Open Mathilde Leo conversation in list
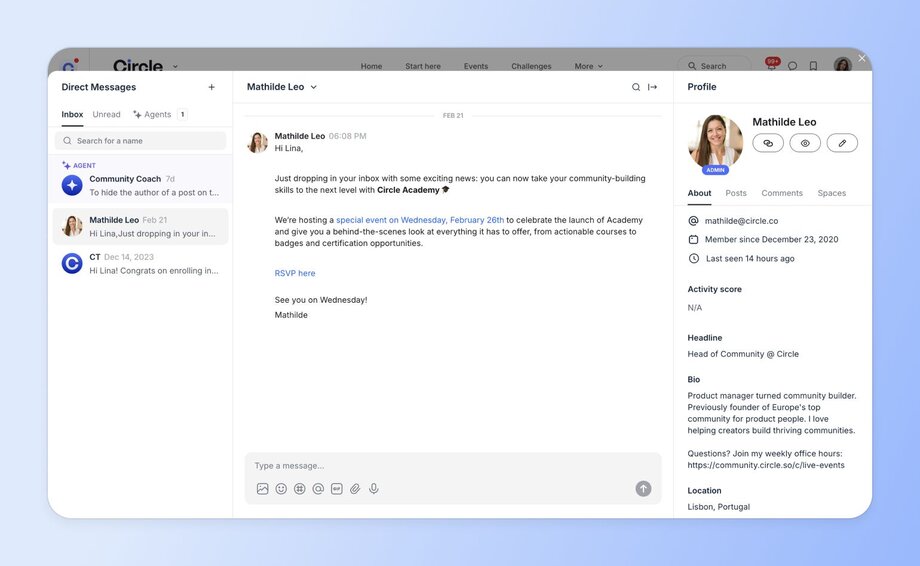 tap(140, 226)
